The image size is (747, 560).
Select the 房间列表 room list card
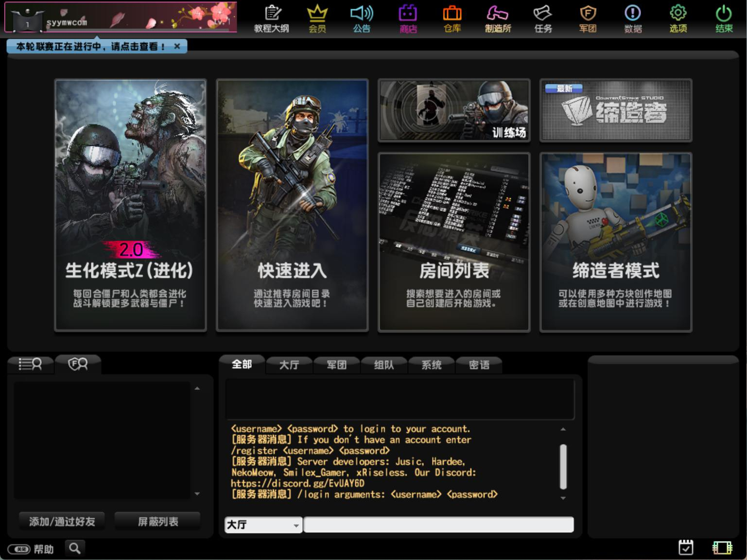(x=454, y=242)
